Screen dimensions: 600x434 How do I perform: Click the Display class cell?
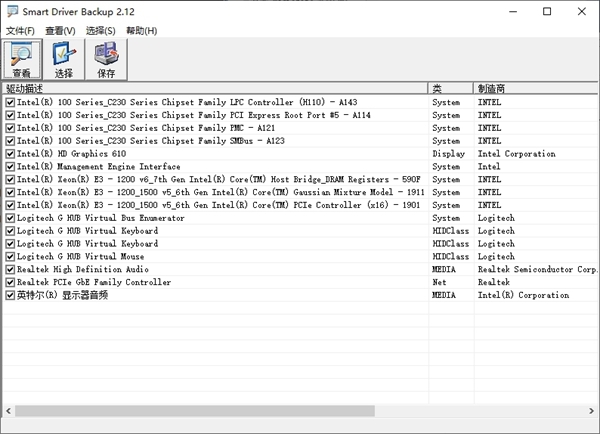[448, 154]
